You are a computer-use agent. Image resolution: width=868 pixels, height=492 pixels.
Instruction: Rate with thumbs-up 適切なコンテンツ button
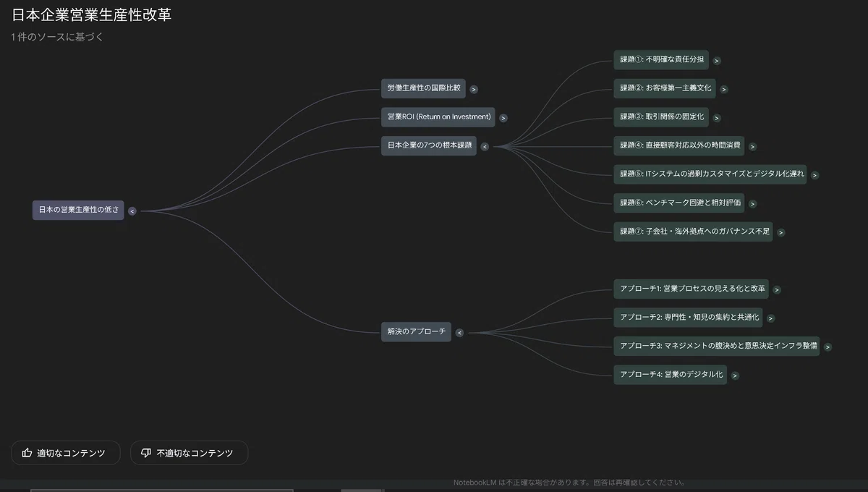point(66,453)
